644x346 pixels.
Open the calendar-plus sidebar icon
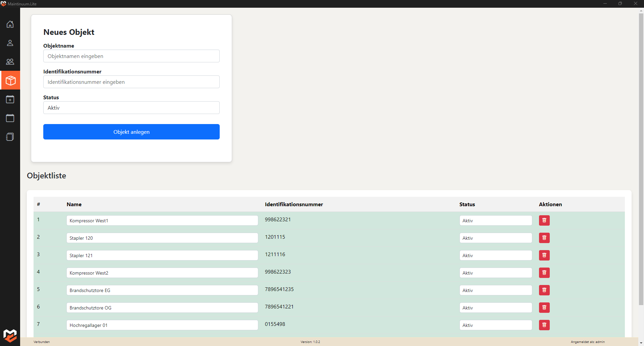(10, 99)
